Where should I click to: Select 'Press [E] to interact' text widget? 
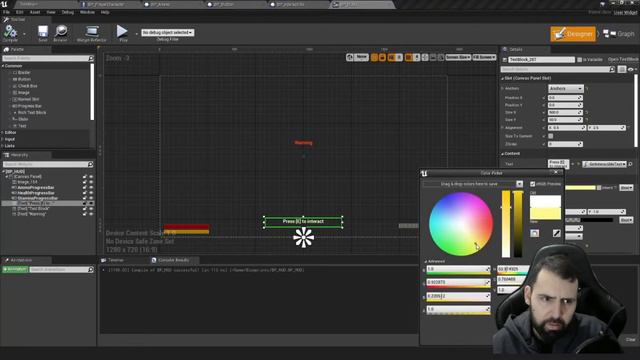pos(303,222)
